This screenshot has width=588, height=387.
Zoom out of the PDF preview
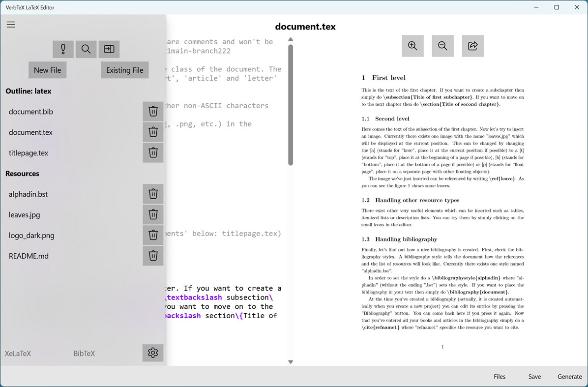[442, 46]
